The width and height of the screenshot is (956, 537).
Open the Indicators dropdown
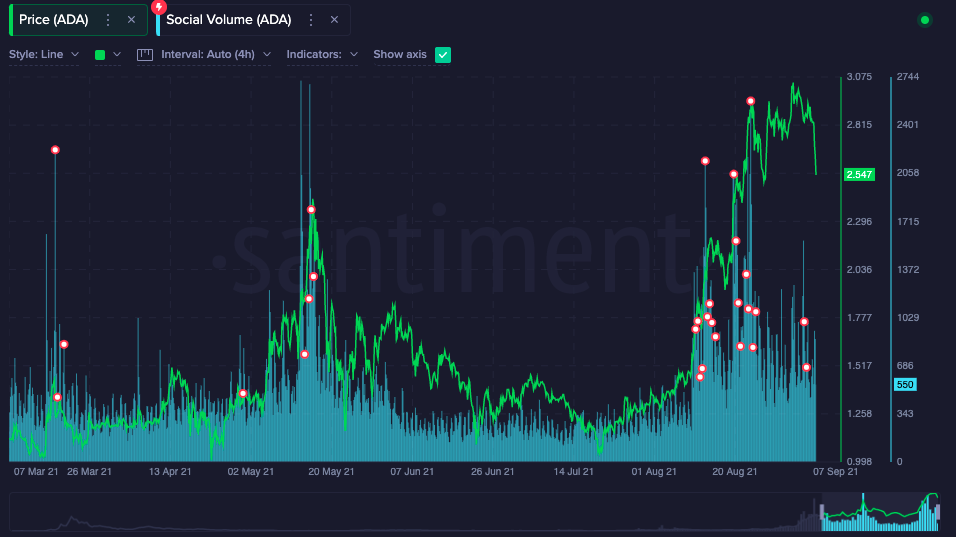pos(322,54)
